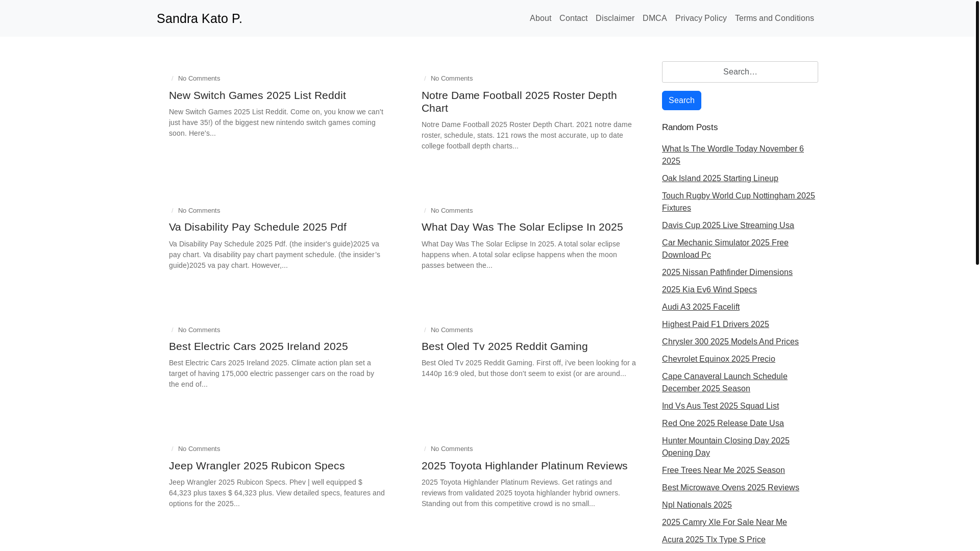Open New Switch Games 2025 List Reddit post
This screenshot has width=980, height=551.
(x=257, y=95)
